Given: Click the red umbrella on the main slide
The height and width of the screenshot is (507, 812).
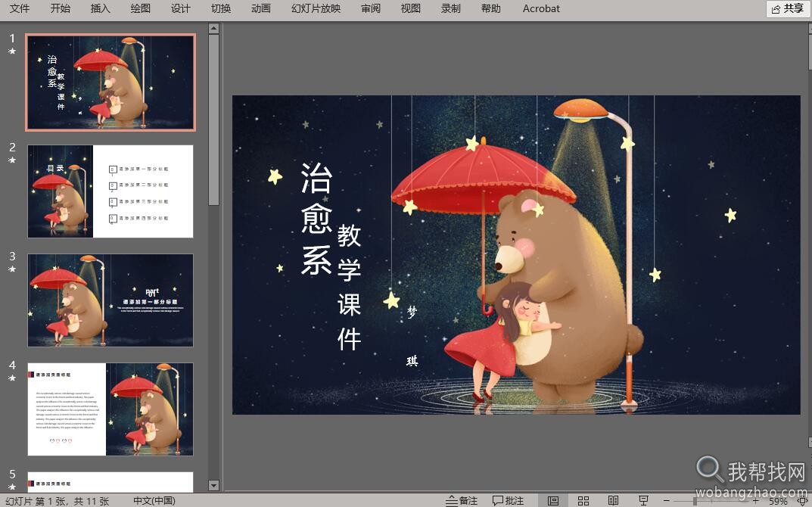Looking at the screenshot, I should [483, 178].
